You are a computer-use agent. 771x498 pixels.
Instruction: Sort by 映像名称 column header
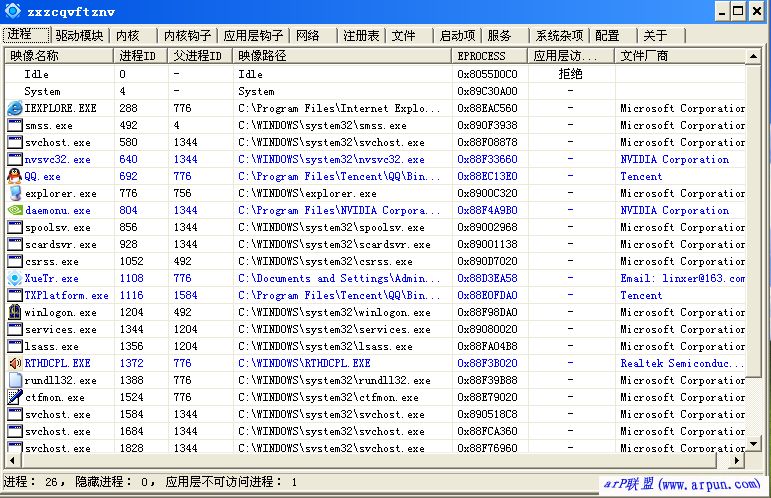pos(59,56)
